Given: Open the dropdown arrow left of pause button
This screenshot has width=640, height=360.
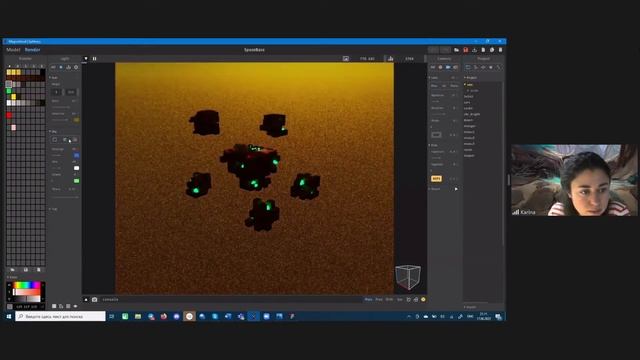Looking at the screenshot, I should pos(86,59).
